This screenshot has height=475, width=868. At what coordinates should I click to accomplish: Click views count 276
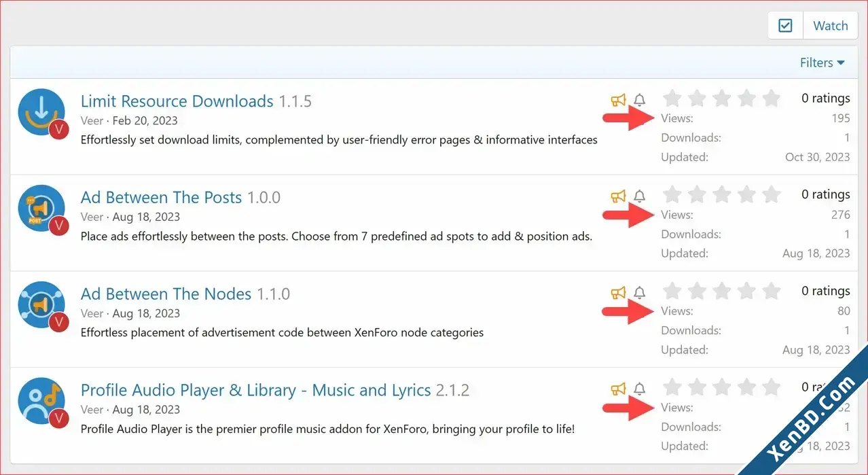point(841,215)
